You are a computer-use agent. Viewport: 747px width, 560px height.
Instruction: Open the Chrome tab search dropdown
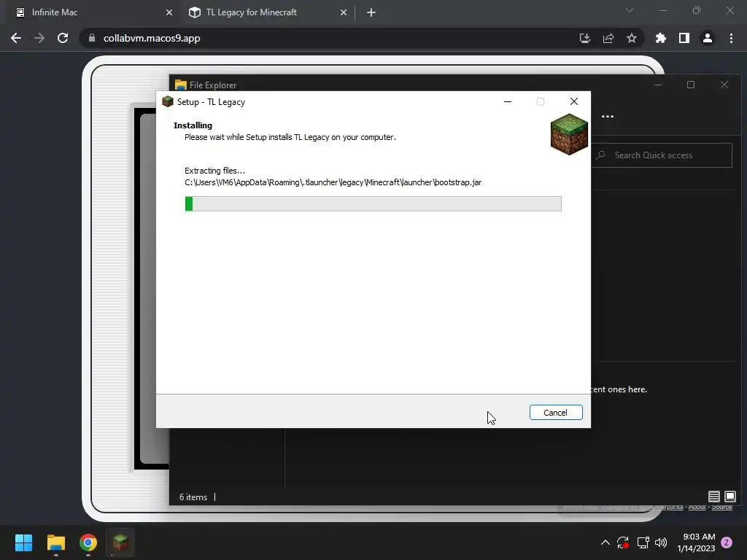(x=630, y=10)
